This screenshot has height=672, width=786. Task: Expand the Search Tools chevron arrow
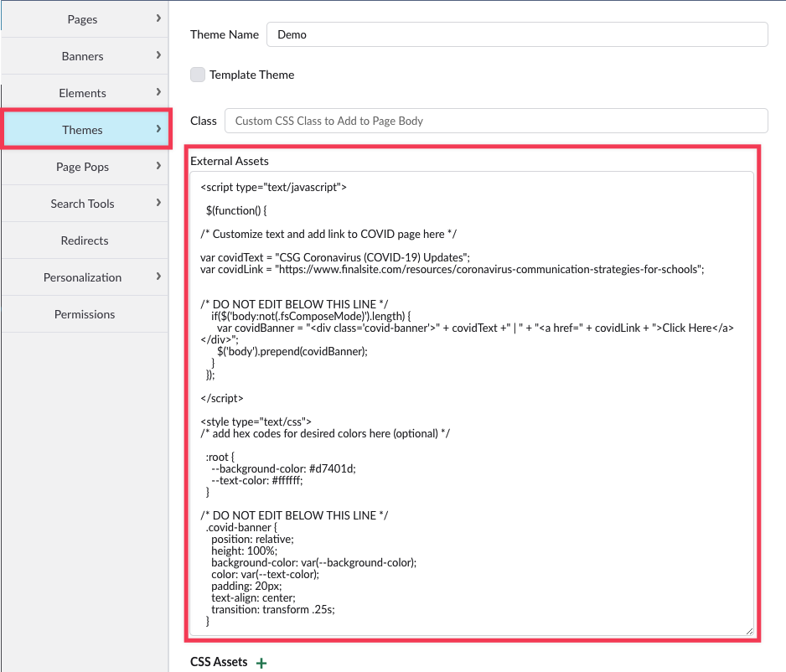pos(158,203)
